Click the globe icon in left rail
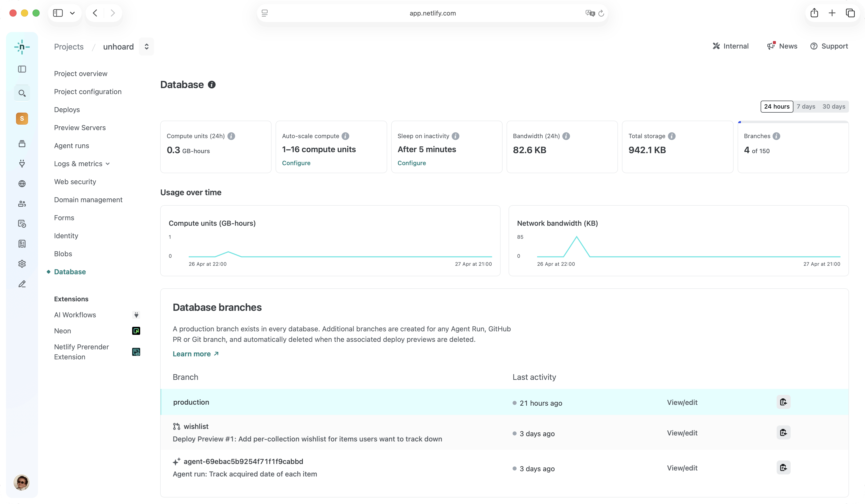The width and height of the screenshot is (865, 504). [22, 184]
